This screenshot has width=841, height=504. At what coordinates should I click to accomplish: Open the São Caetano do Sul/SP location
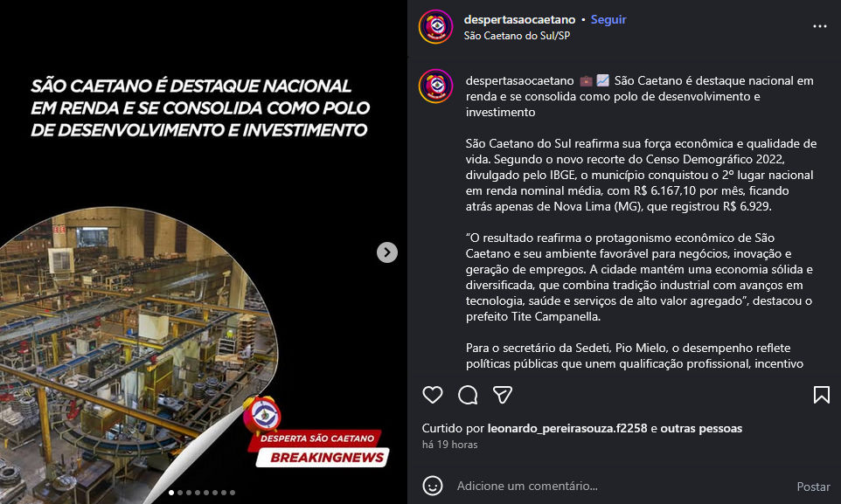(x=517, y=36)
